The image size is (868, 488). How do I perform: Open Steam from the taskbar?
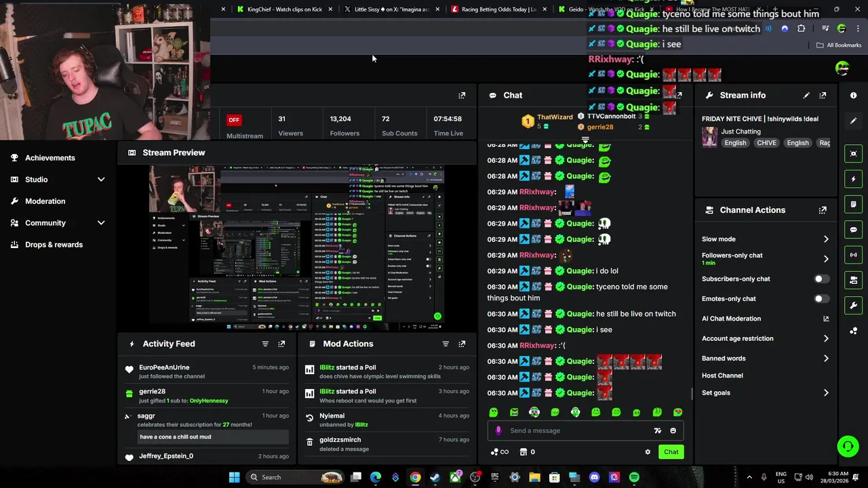pyautogui.click(x=435, y=477)
